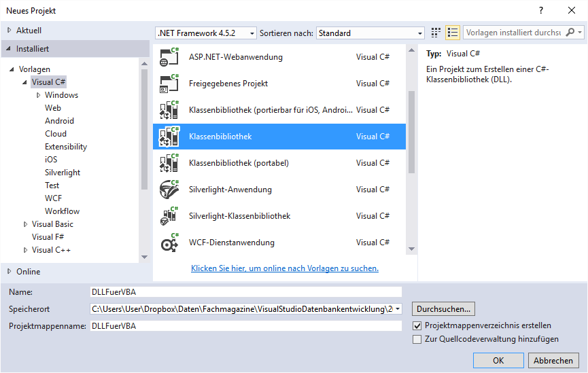Click the WCF-Dienstanwendung gear icon
588x373 pixels.
pyautogui.click(x=169, y=243)
